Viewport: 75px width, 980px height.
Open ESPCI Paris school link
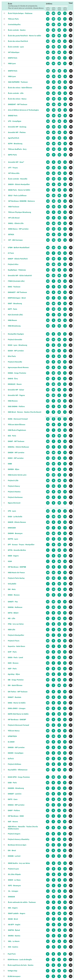coord(12,155)
